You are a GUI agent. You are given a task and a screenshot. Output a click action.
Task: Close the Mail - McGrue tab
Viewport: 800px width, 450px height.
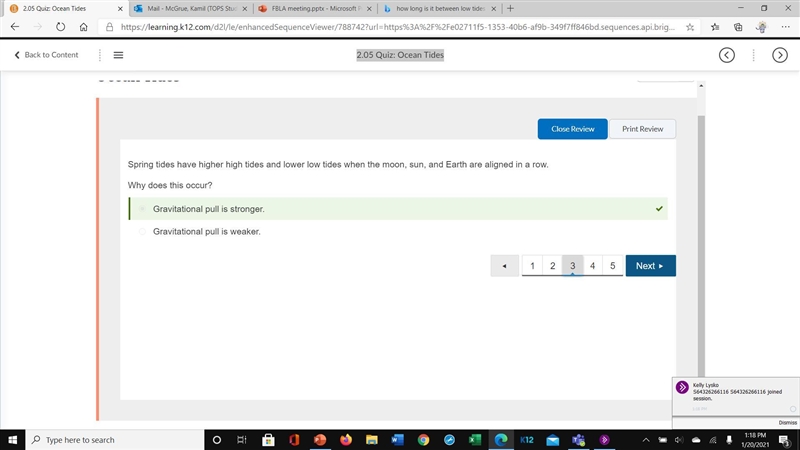tap(244, 9)
